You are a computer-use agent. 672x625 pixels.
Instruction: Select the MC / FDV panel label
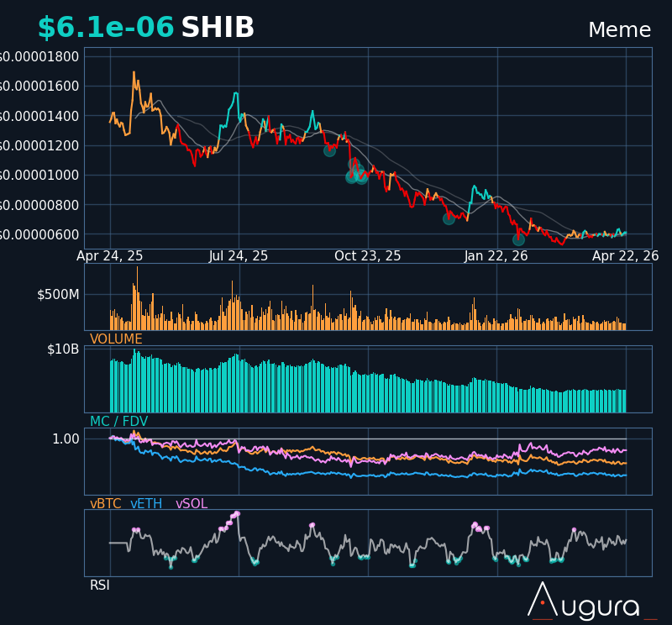pos(118,422)
